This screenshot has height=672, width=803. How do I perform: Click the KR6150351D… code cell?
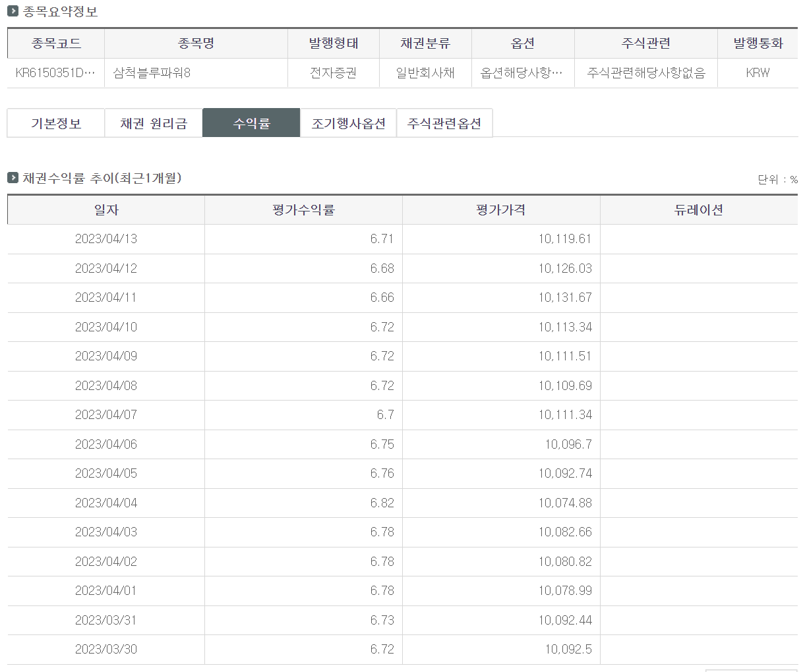point(56,73)
